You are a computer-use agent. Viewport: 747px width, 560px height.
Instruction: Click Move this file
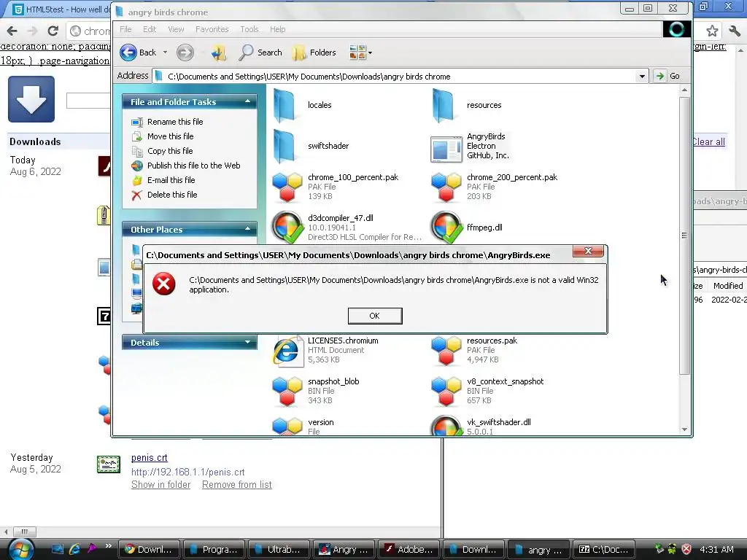[170, 136]
